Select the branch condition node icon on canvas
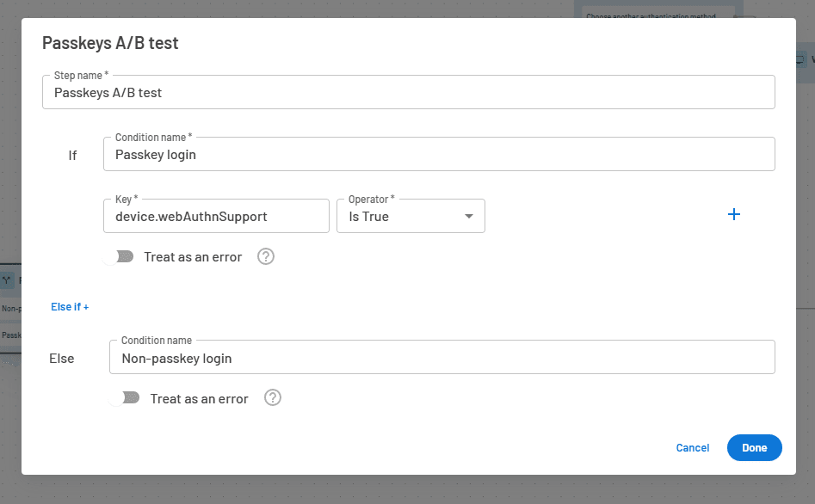Image resolution: width=815 pixels, height=504 pixels. (x=6, y=280)
